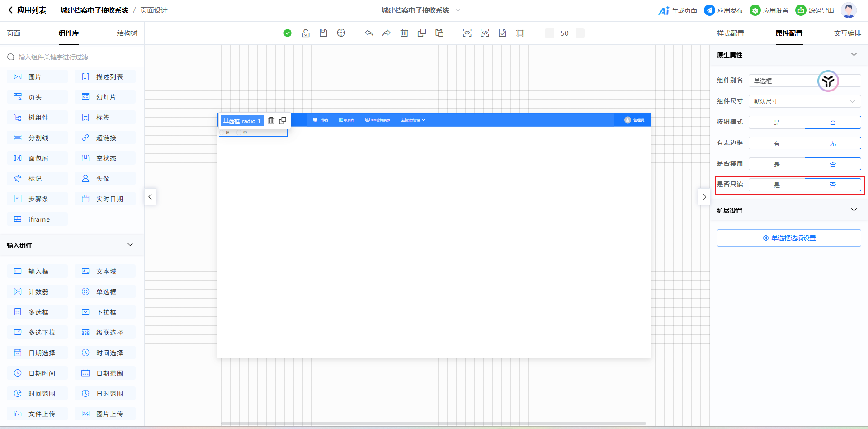868x429 pixels.
Task: Set 有无边框 to 有
Action: 777,143
